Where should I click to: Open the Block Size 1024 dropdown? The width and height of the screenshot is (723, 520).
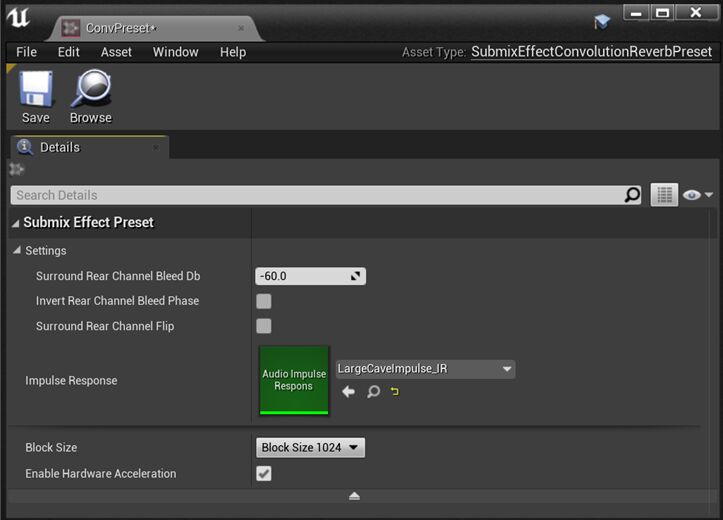click(310, 447)
